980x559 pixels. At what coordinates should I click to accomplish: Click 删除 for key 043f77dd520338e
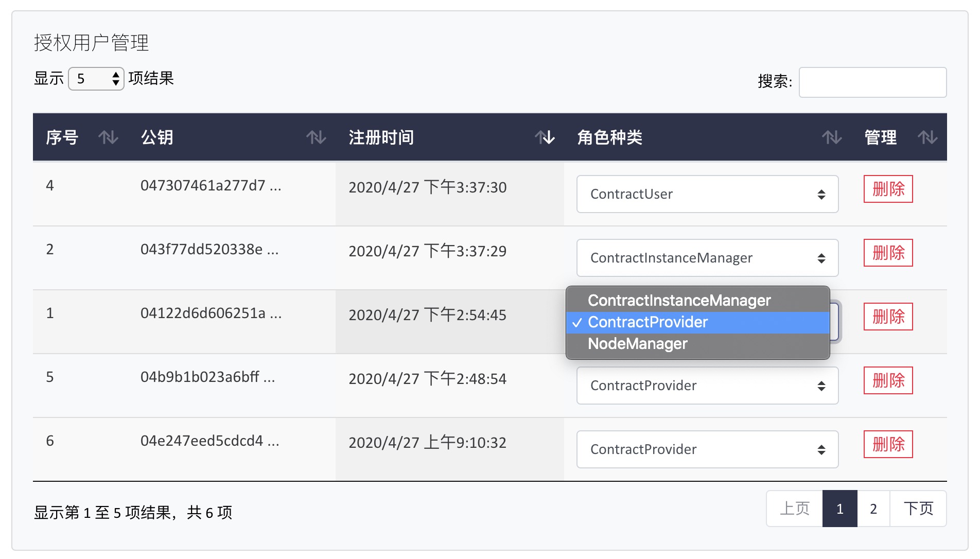(x=888, y=253)
